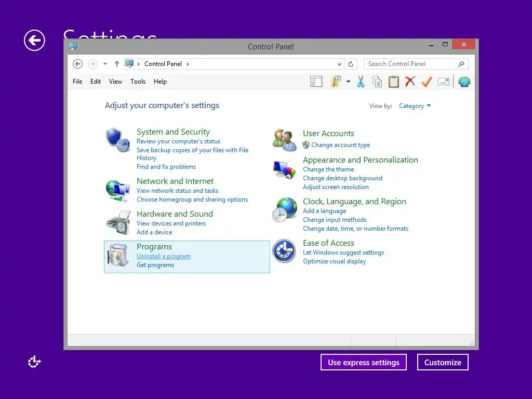Open Hardware and Sound printer icon

click(118, 222)
